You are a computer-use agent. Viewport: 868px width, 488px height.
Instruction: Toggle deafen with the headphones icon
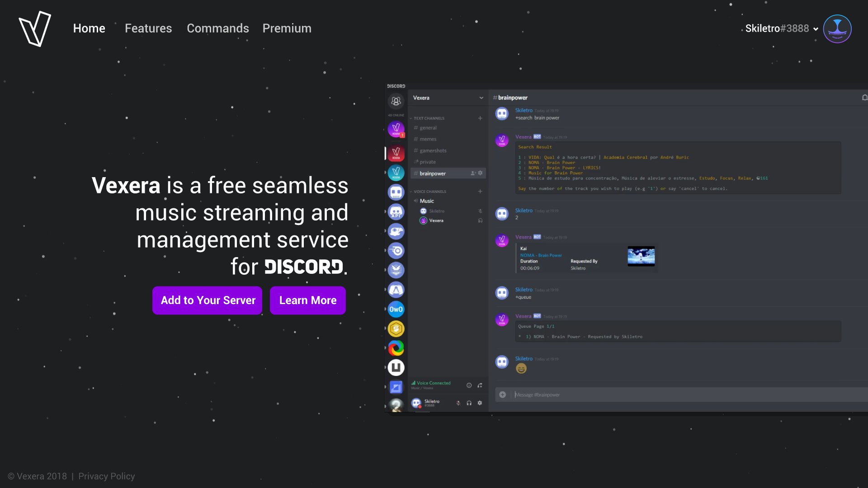tap(469, 403)
